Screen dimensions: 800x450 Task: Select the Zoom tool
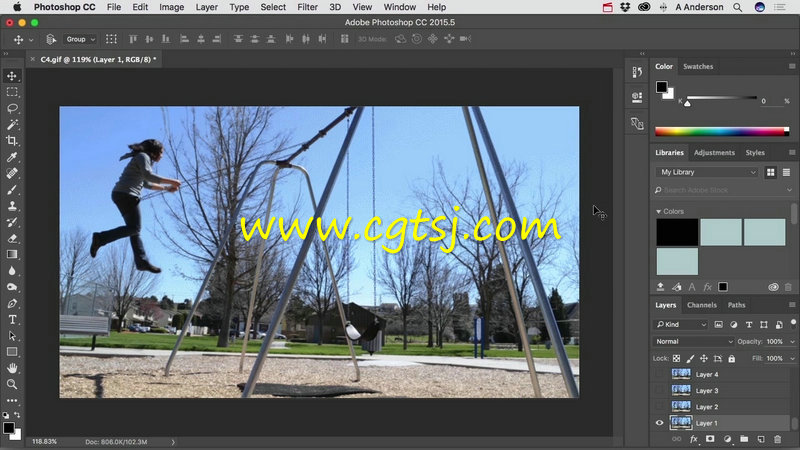tap(12, 384)
